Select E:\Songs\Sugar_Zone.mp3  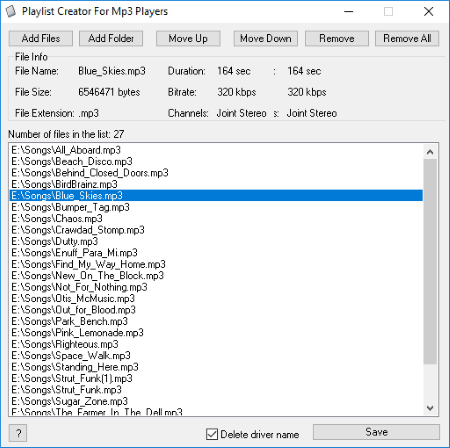(216, 401)
